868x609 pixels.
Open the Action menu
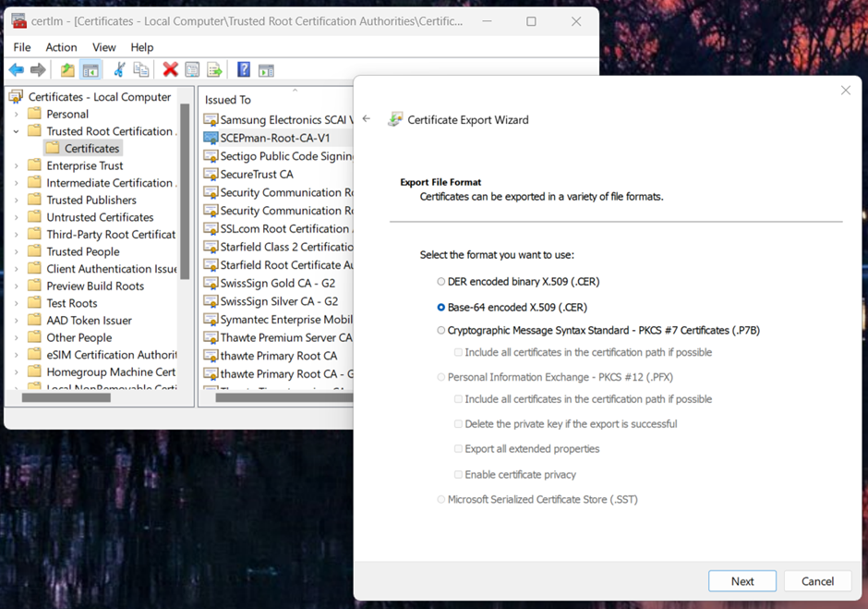click(61, 47)
